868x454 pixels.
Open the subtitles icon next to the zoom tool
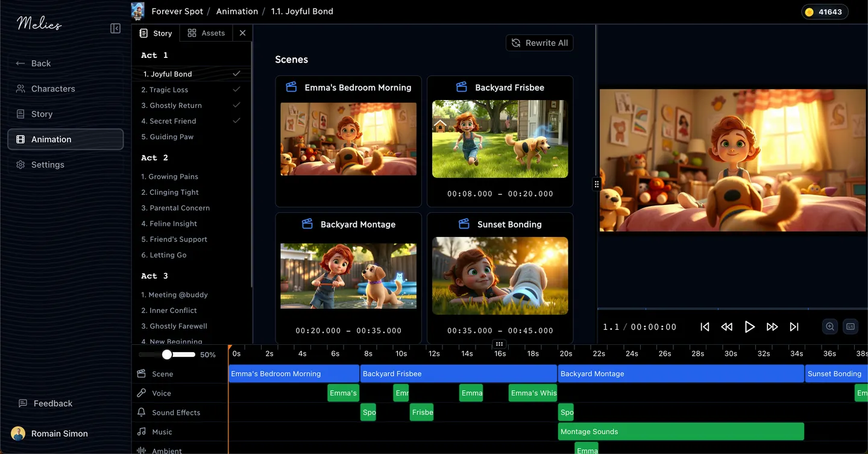coord(850,326)
